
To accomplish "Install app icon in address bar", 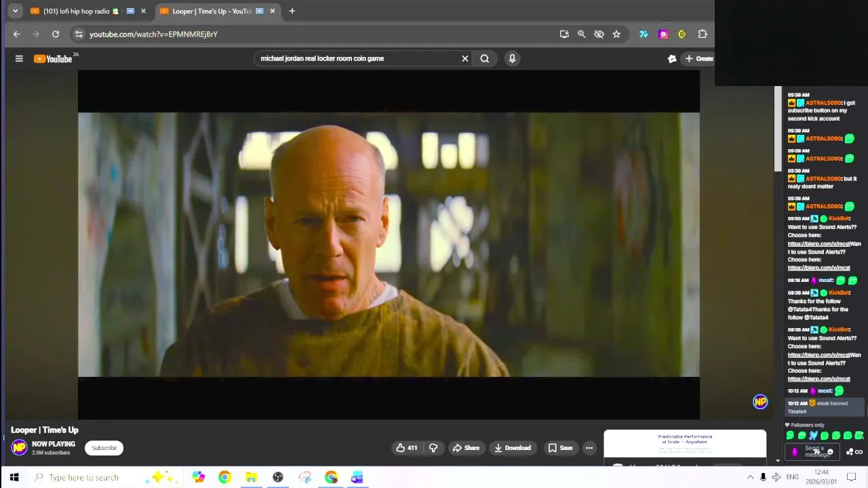I will pyautogui.click(x=564, y=34).
